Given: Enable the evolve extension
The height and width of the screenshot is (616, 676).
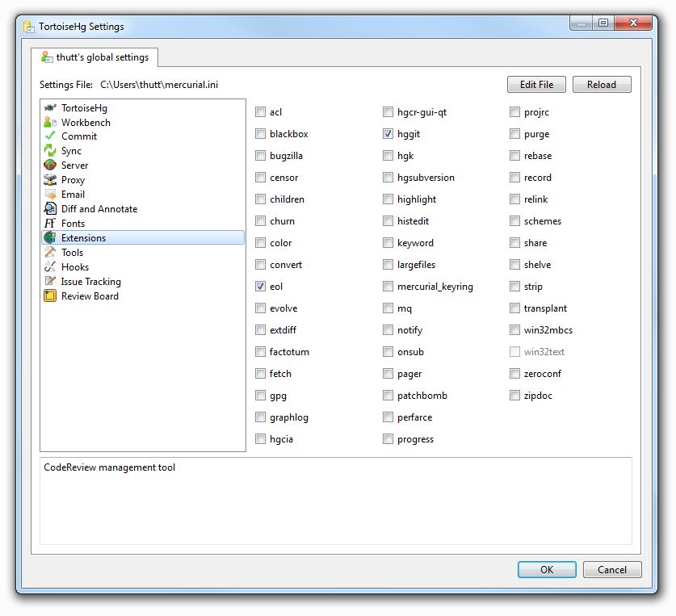Looking at the screenshot, I should [x=260, y=308].
